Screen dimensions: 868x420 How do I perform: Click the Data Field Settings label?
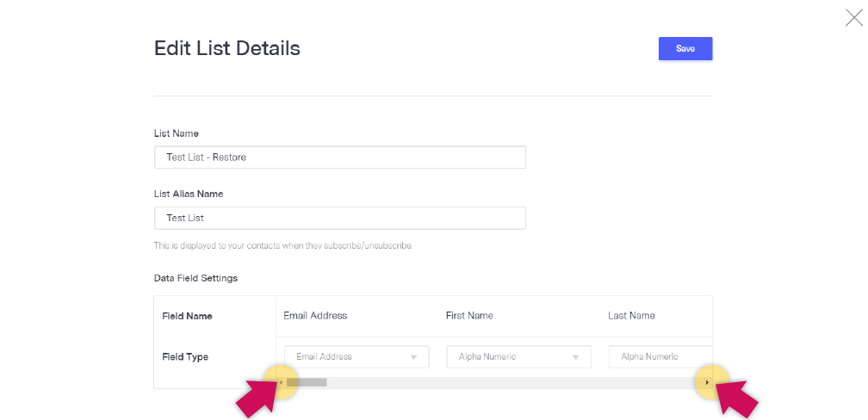click(195, 278)
